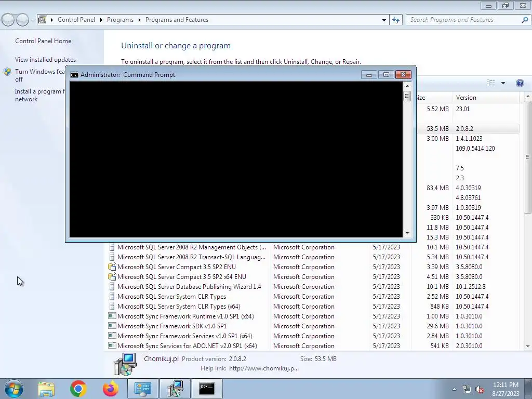Click the Command Prompt scrollbar thumb
This screenshot has height=399, width=532.
tap(407, 96)
